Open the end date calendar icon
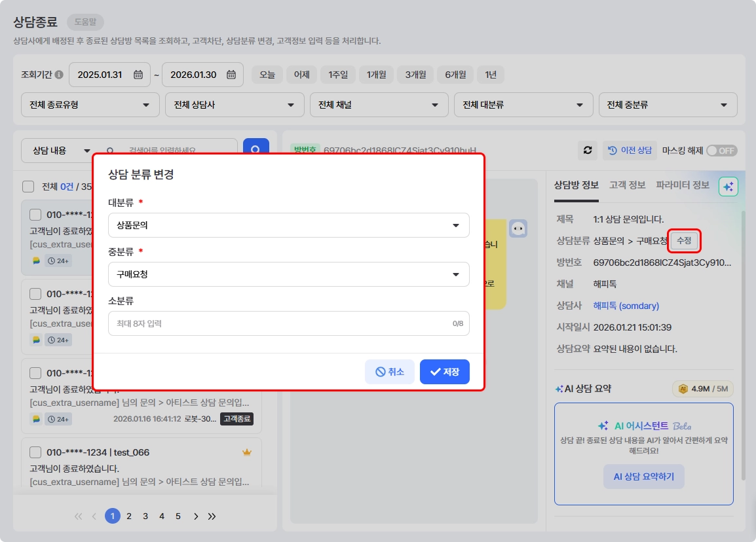The width and height of the screenshot is (756, 542). [x=231, y=75]
